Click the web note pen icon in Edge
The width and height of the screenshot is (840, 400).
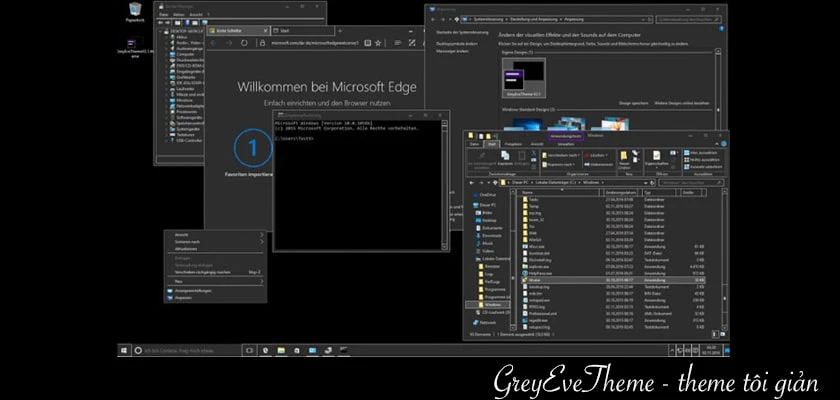(x=412, y=43)
